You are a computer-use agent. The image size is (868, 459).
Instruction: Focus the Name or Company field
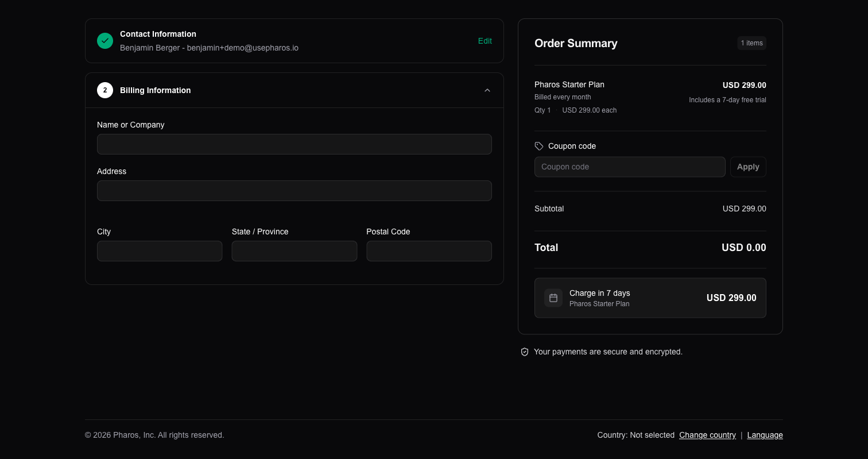point(294,144)
